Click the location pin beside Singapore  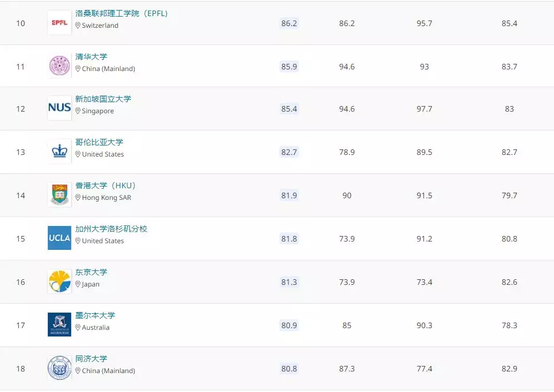[x=78, y=111]
